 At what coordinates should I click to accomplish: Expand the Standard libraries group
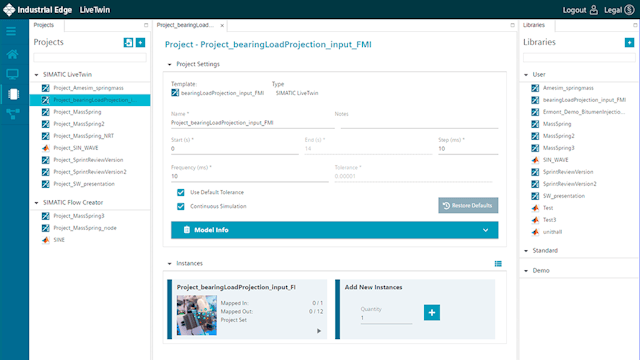coord(526,251)
